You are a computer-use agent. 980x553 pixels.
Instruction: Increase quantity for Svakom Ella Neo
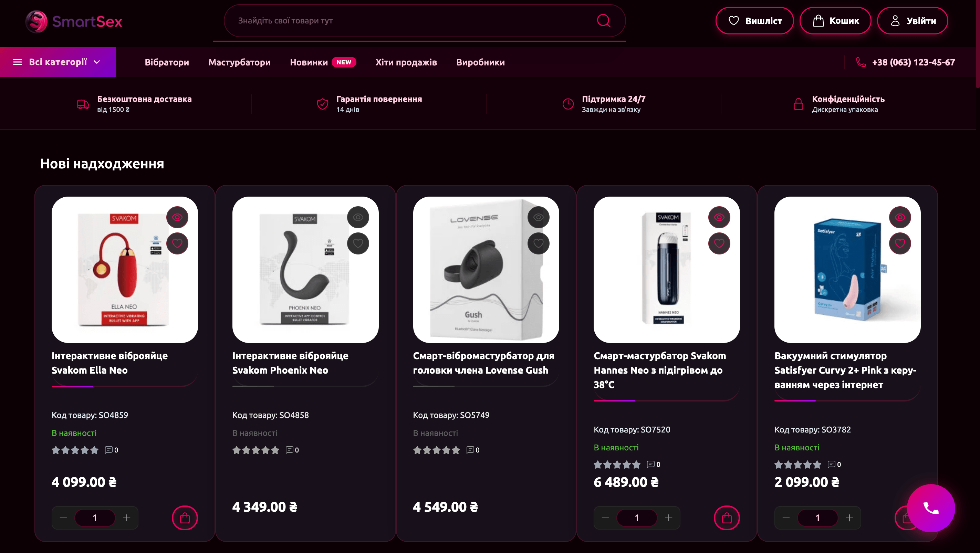pyautogui.click(x=127, y=518)
